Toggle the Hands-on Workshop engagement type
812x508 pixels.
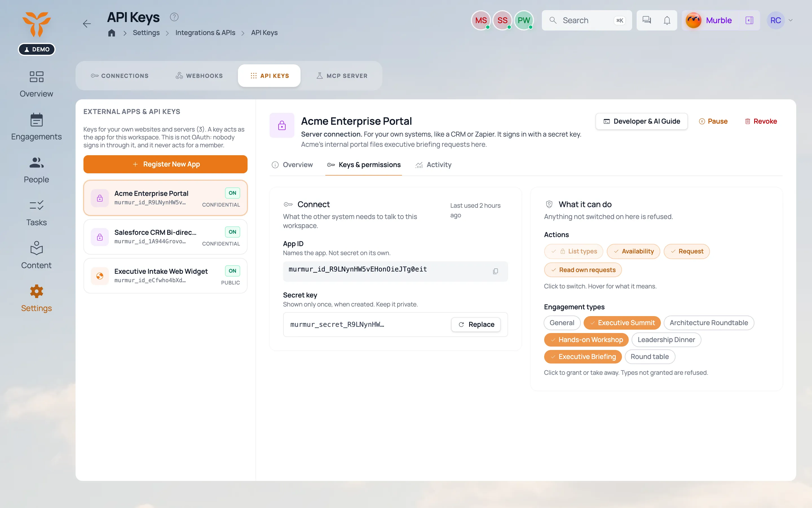pyautogui.click(x=586, y=340)
